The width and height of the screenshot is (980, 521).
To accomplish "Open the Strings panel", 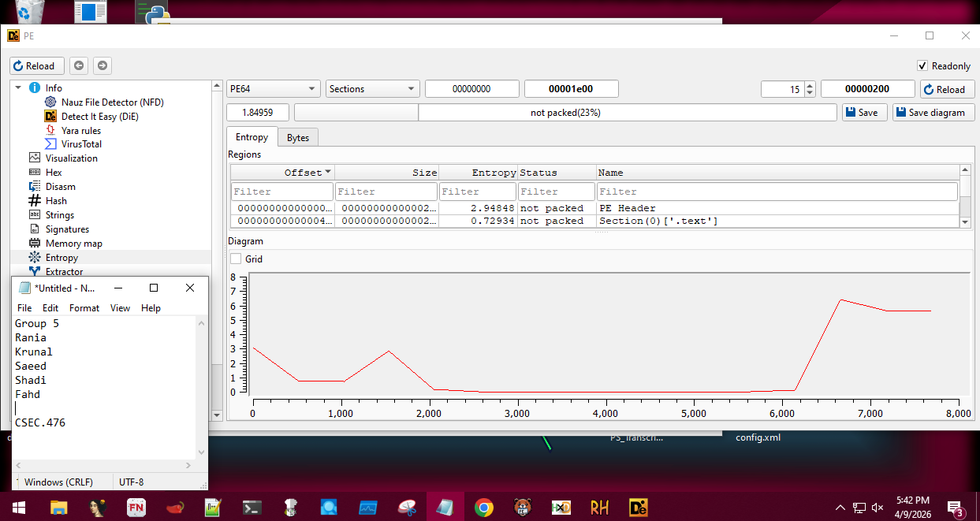I will pos(59,215).
